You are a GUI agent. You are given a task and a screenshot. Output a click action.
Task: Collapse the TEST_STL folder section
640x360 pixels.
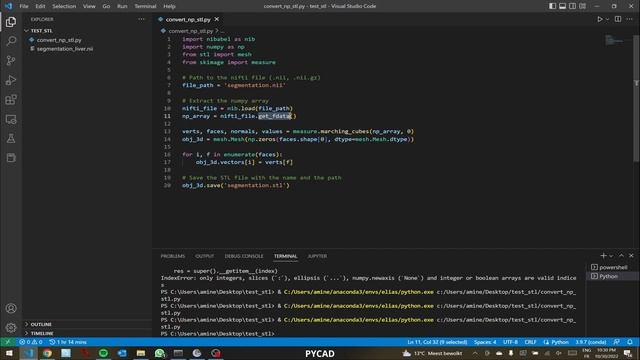(x=42, y=31)
